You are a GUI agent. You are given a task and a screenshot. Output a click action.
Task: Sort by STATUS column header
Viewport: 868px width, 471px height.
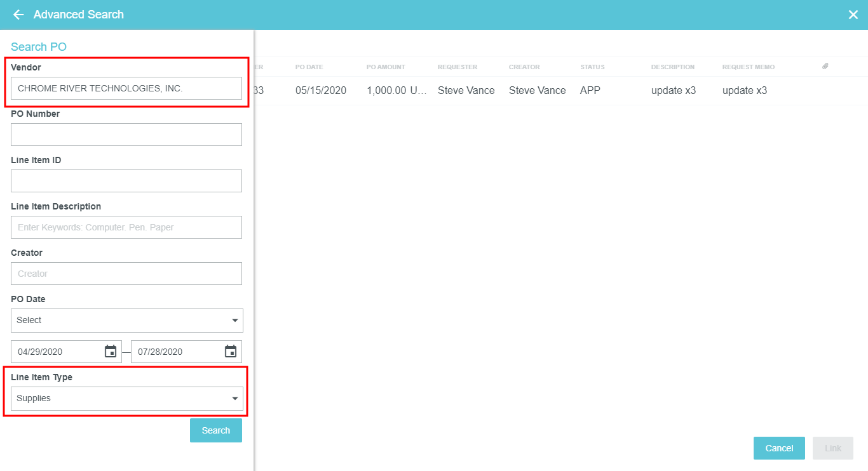coord(592,67)
